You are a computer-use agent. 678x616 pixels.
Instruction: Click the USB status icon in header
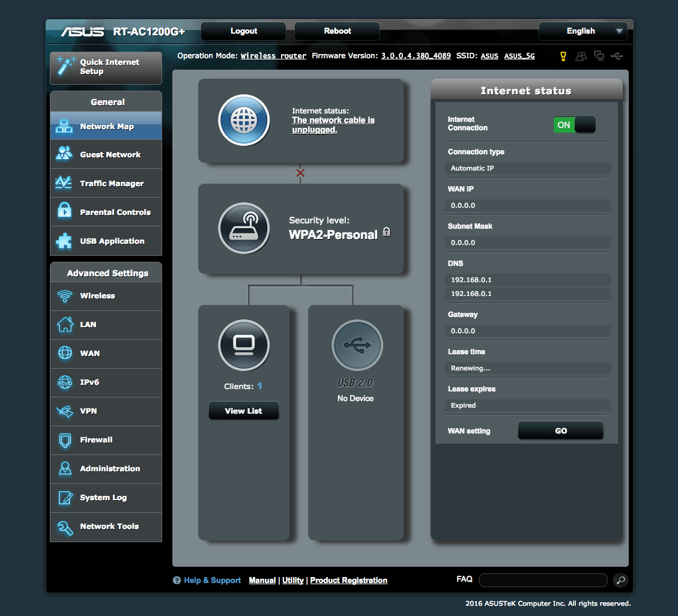(x=617, y=56)
